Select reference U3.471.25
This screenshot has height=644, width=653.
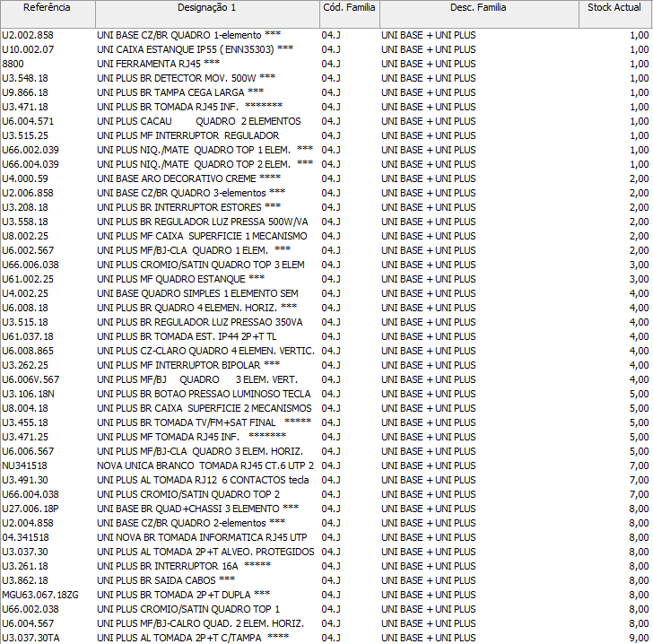pyautogui.click(x=25, y=438)
